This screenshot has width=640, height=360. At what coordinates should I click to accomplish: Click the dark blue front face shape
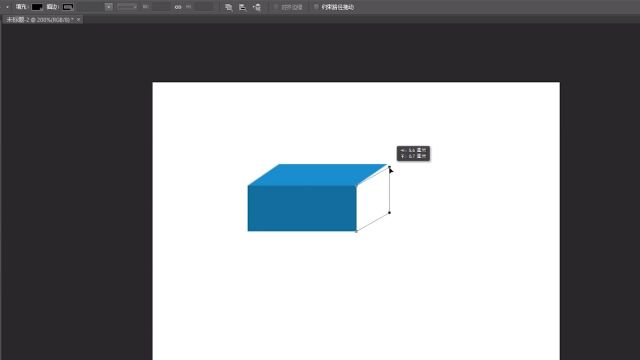pos(302,208)
